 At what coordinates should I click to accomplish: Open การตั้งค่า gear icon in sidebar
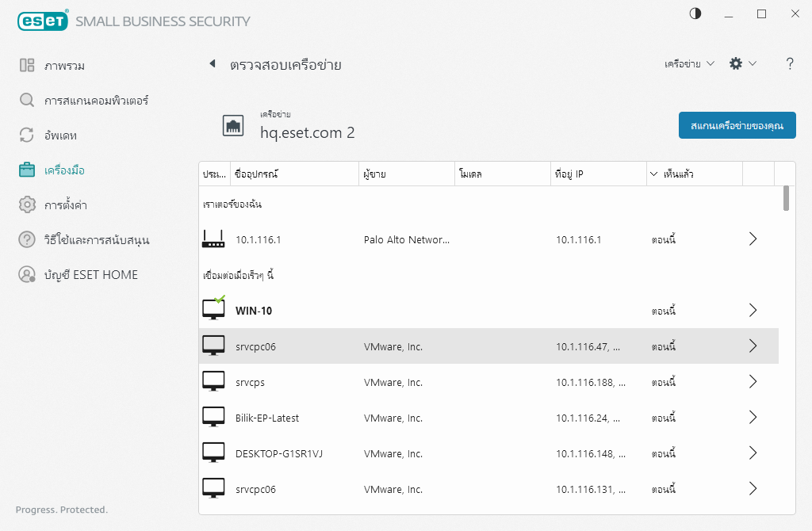point(27,205)
